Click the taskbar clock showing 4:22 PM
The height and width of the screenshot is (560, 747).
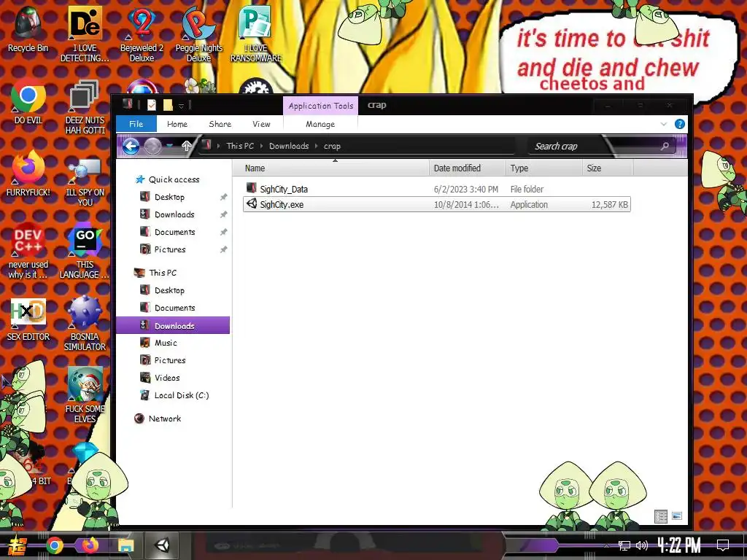tap(678, 545)
